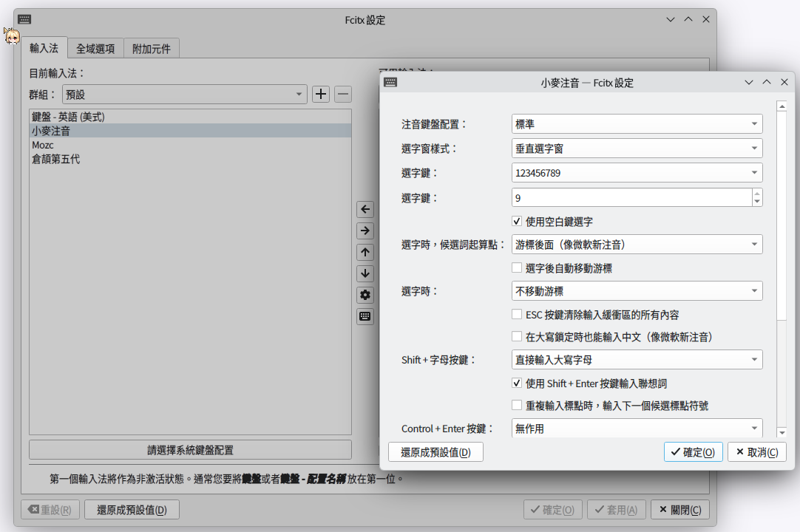The image size is (800, 532).
Task: Open 選字窗樣式 dropdown
Action: [637, 149]
